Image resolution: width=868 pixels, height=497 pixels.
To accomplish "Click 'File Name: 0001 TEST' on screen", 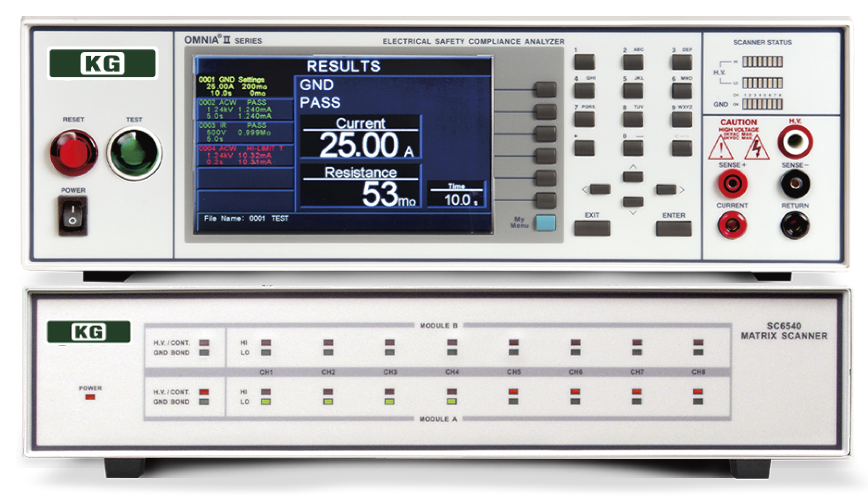I will pos(246,219).
